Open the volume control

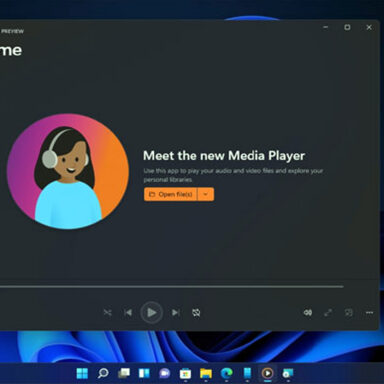click(308, 313)
